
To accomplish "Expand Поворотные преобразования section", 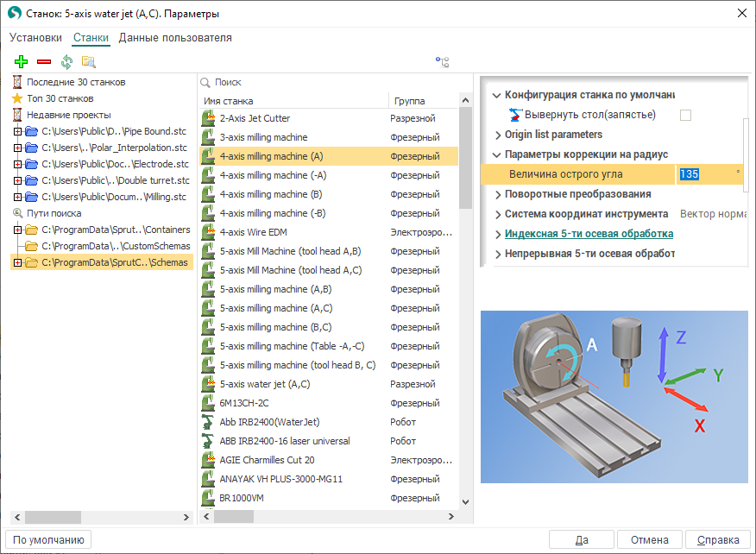I will pos(497,194).
